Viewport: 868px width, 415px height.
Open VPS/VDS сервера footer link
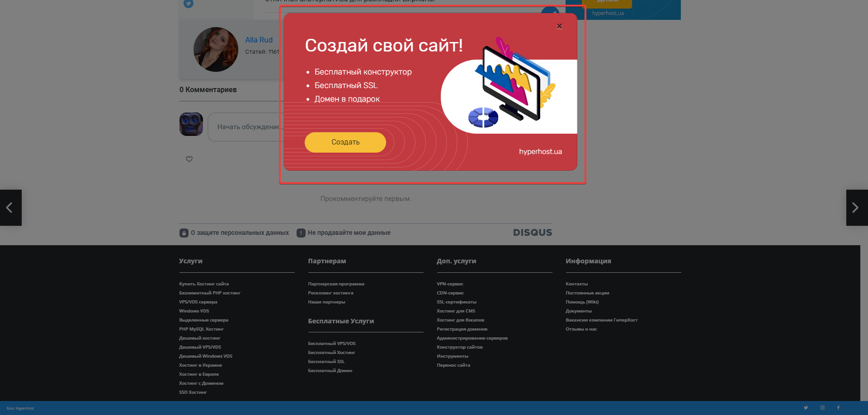(x=198, y=302)
